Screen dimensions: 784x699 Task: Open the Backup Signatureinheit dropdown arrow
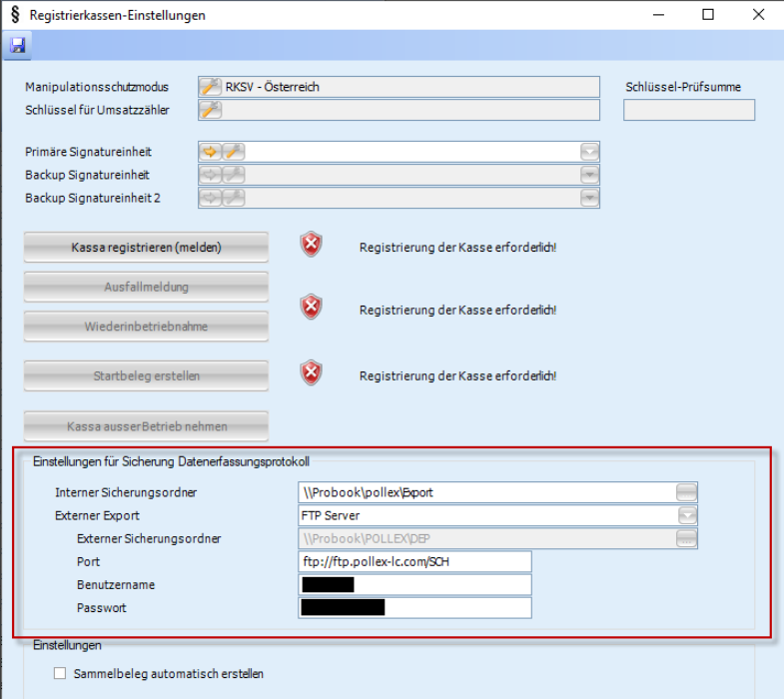(589, 175)
